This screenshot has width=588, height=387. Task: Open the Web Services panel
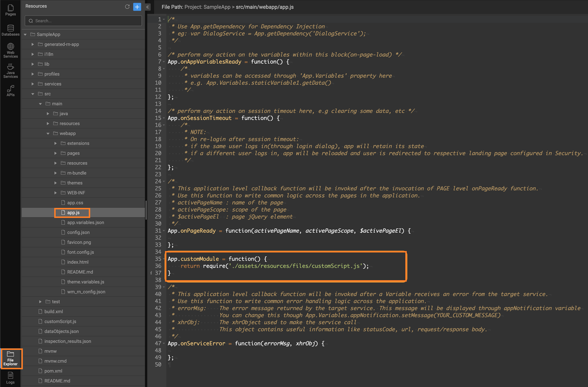coord(10,50)
